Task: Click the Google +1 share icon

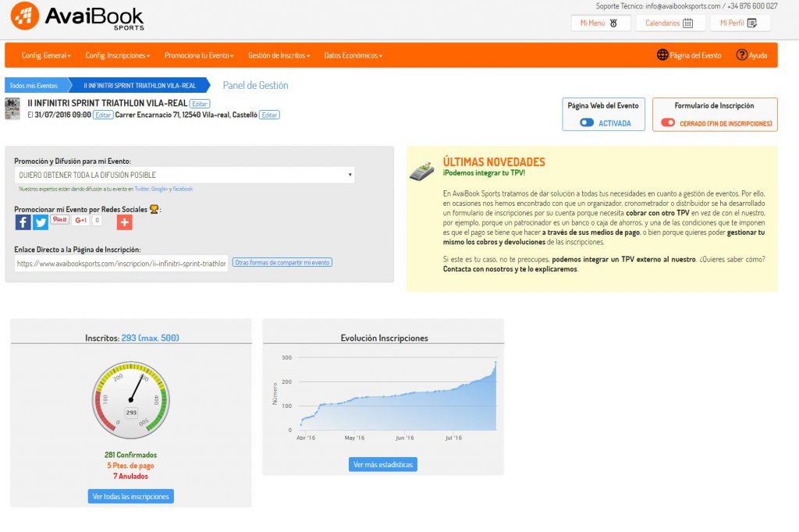Action: (80, 221)
